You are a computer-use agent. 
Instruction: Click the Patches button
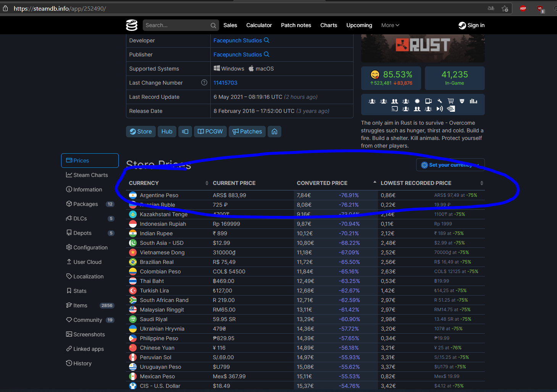point(247,132)
